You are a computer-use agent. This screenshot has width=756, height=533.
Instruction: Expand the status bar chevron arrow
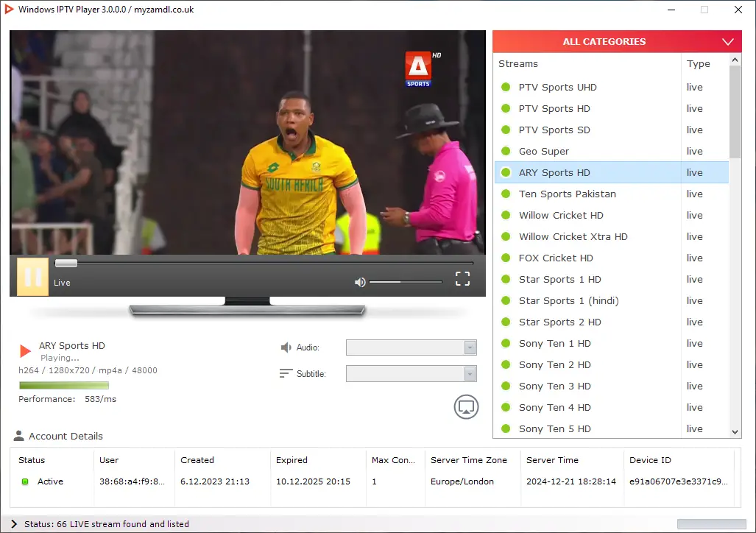tap(14, 524)
